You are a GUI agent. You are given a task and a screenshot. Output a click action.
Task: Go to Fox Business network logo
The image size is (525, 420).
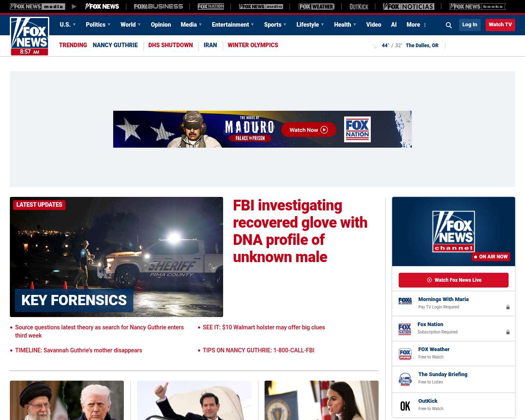[x=158, y=7]
